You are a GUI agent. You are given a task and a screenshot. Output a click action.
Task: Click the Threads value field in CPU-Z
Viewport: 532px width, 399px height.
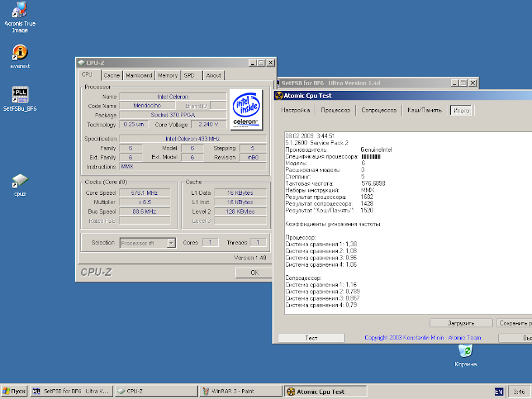(258, 243)
